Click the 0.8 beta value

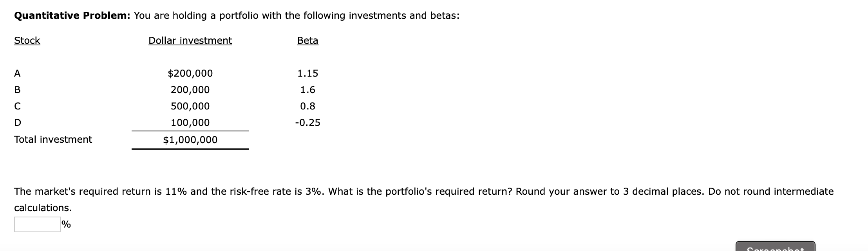[x=308, y=106]
